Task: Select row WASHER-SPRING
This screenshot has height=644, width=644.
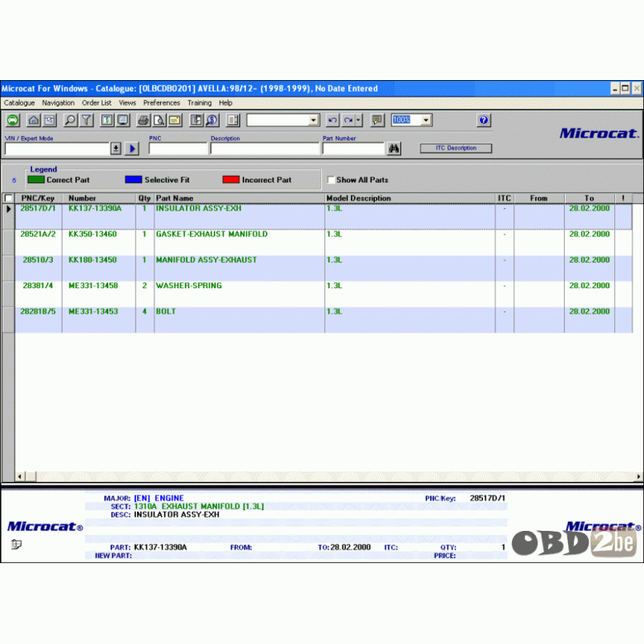Action: coord(324,294)
